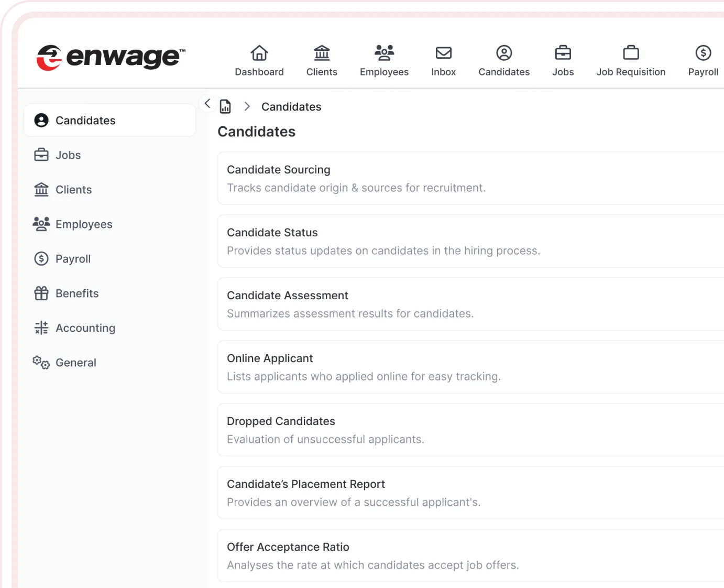Click the enwage logo

pyautogui.click(x=111, y=57)
